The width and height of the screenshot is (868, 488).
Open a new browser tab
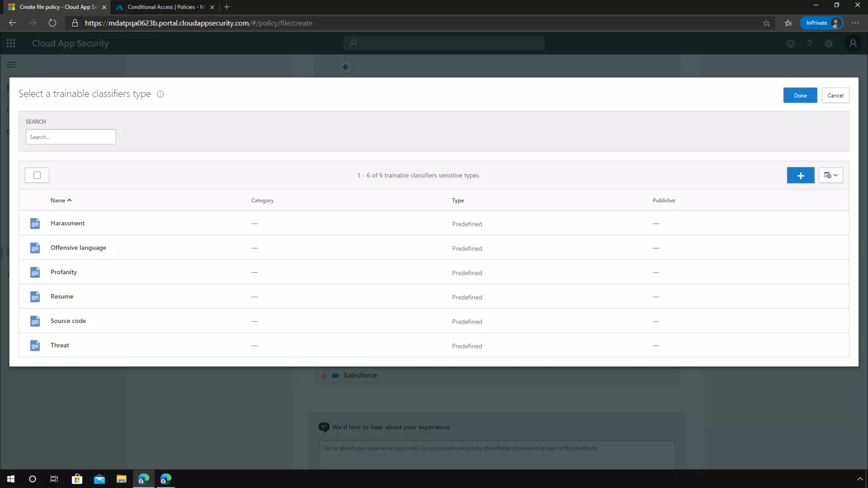point(227,7)
